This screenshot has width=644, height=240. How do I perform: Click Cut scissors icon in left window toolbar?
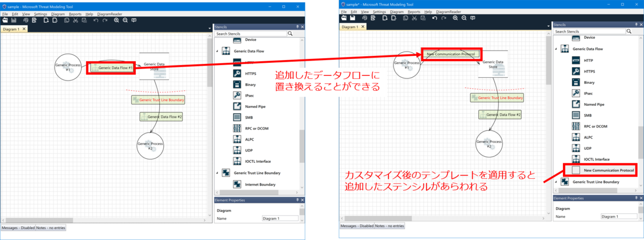click(76, 20)
